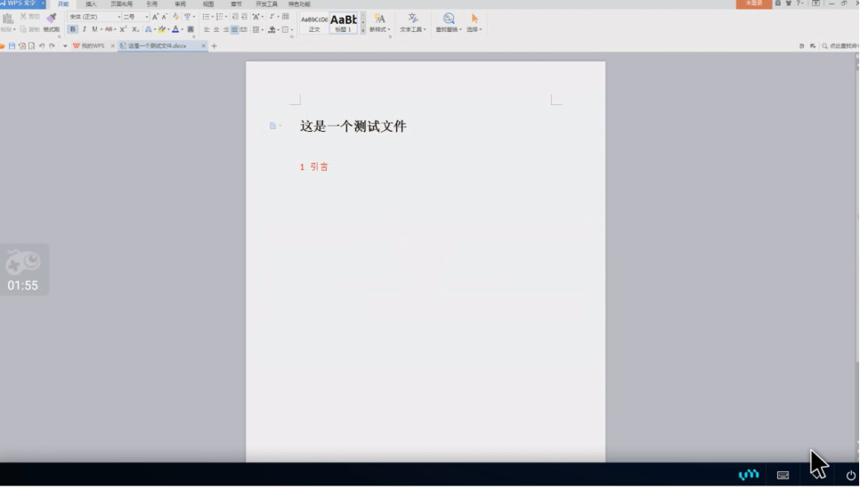
Task: Decrease font size with A- icon
Action: (165, 17)
